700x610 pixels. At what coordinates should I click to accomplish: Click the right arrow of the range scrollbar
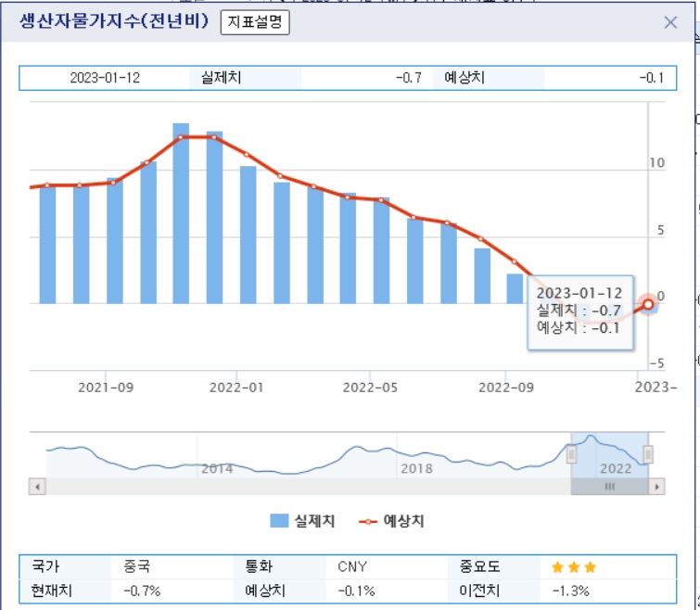656,487
